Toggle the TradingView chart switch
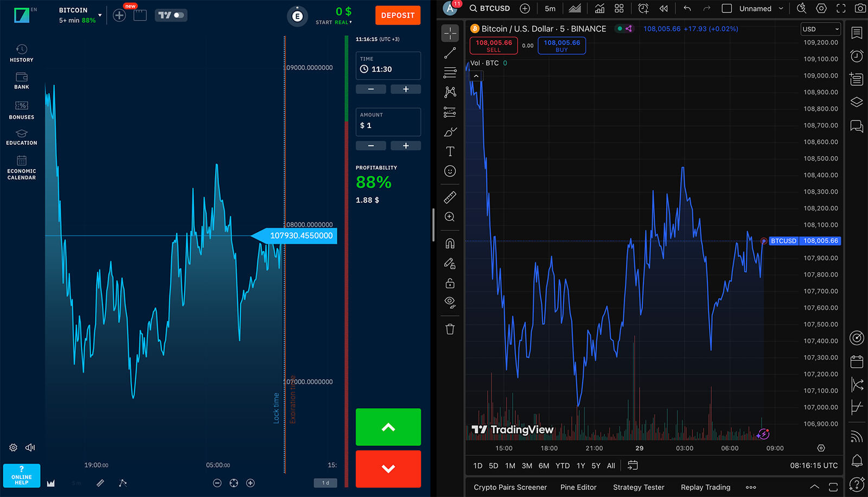The height and width of the screenshot is (497, 868). pyautogui.click(x=171, y=15)
